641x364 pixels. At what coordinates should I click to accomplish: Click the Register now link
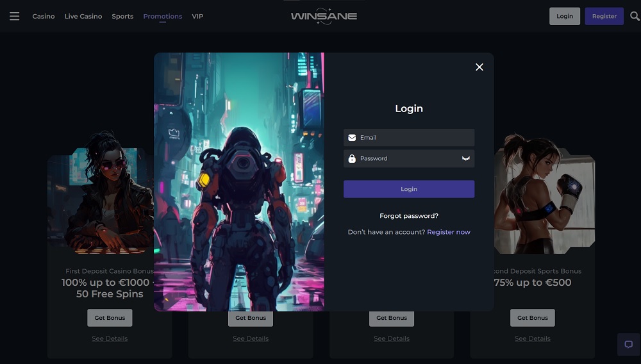click(449, 232)
